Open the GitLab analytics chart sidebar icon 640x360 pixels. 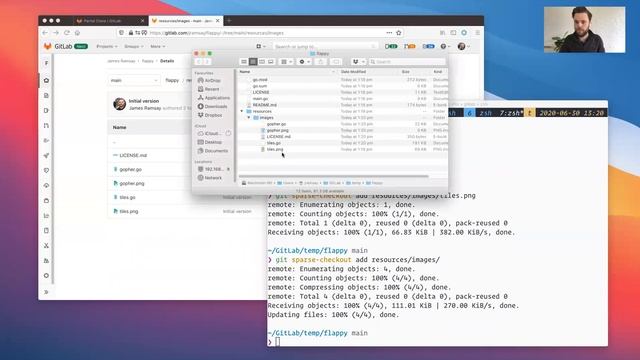46,216
